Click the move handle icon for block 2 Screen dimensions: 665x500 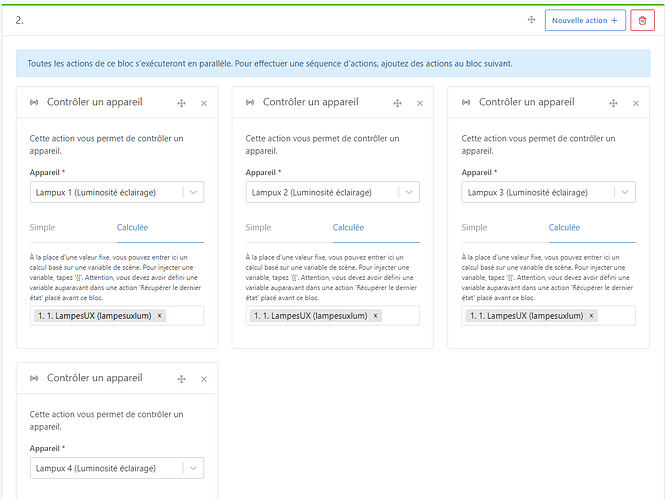pos(531,20)
